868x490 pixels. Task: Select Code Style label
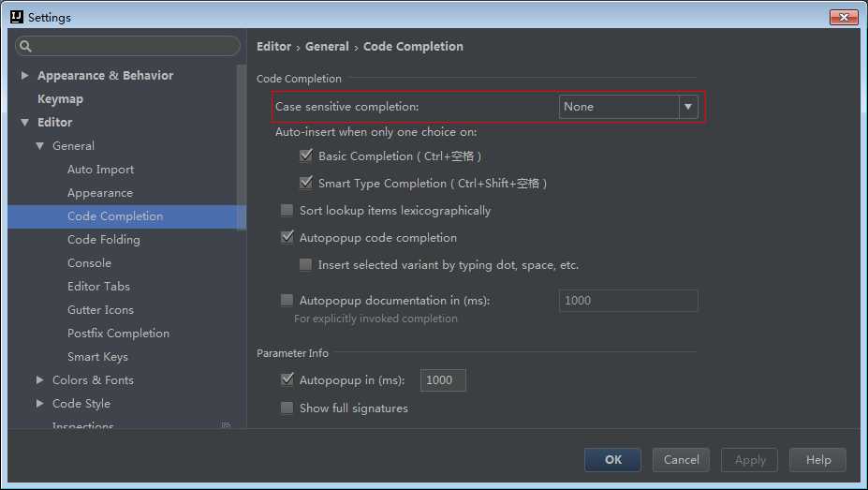(81, 404)
